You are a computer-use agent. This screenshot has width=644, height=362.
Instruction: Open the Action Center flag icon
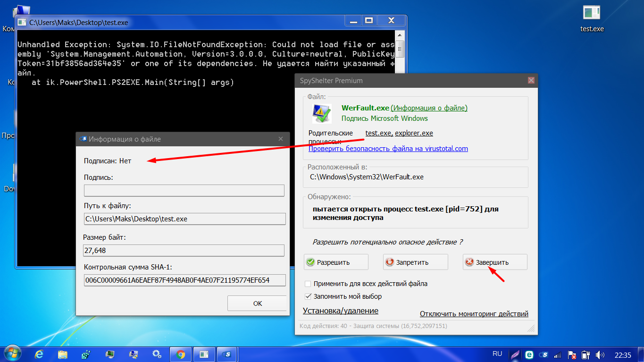[572, 354]
